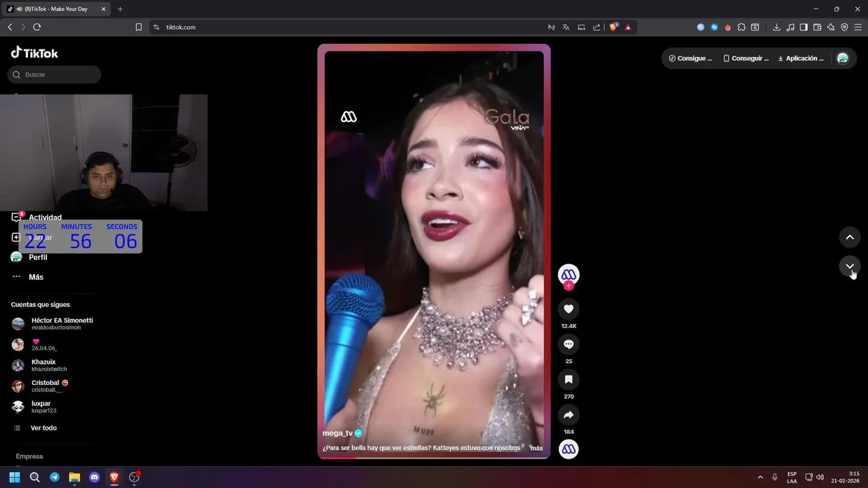The width and height of the screenshot is (868, 488).
Task: Open Cristobal followed account
Action: (x=40, y=386)
